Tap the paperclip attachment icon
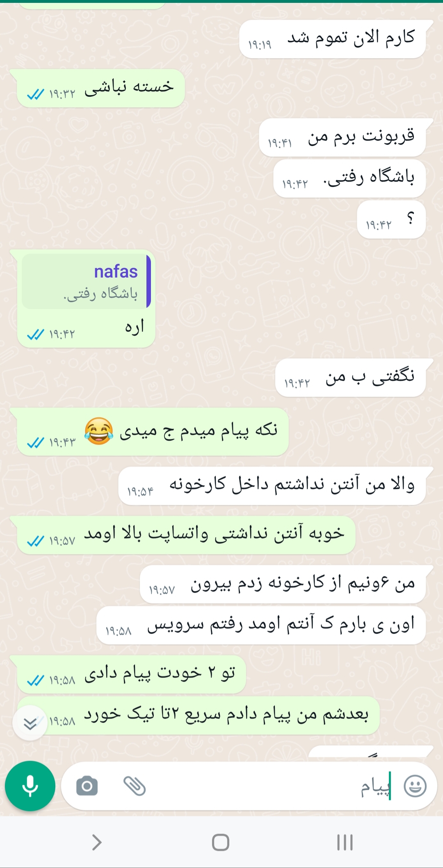The image size is (443, 868). [135, 786]
